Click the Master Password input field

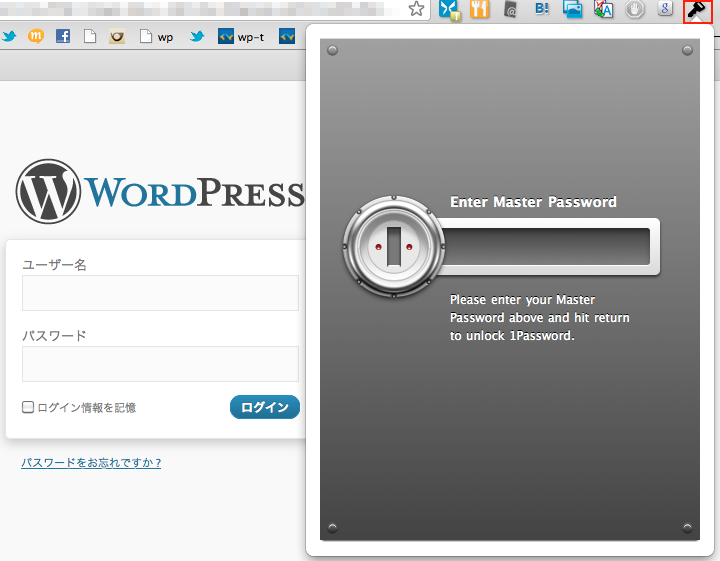tap(546, 247)
